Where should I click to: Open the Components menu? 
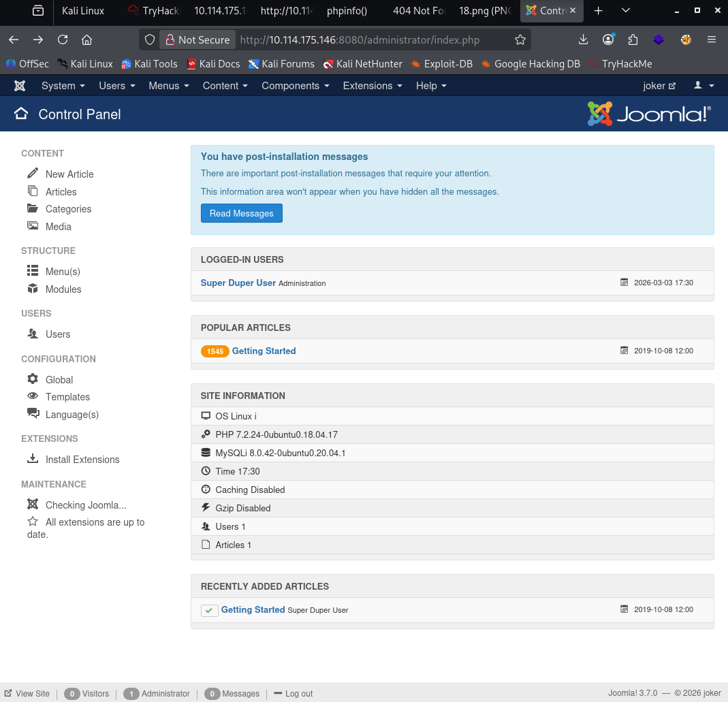click(x=295, y=86)
